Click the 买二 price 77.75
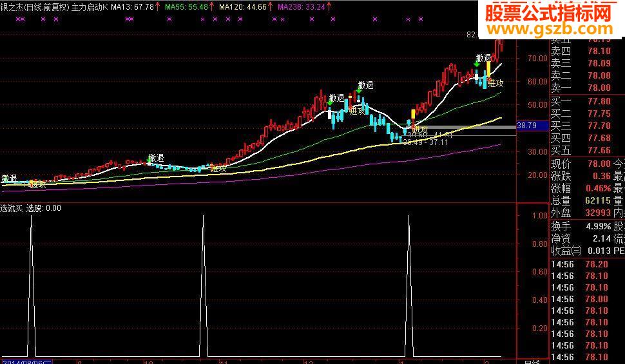 (x=599, y=113)
